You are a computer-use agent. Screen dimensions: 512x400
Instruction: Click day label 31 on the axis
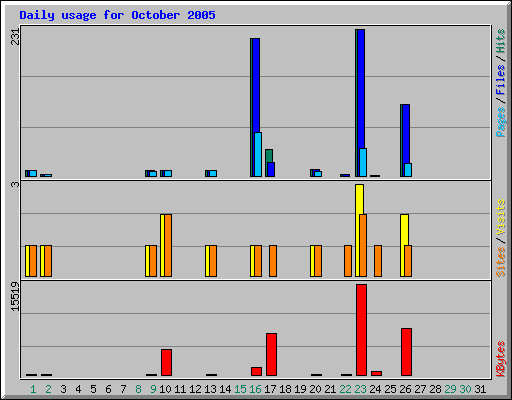[x=480, y=389]
